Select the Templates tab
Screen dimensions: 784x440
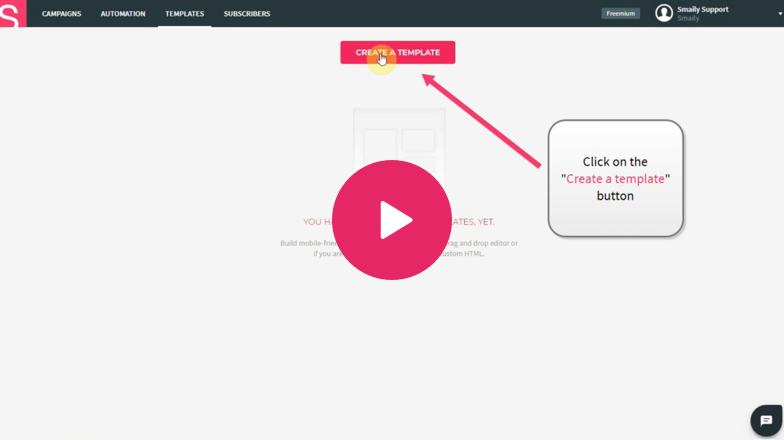(184, 14)
